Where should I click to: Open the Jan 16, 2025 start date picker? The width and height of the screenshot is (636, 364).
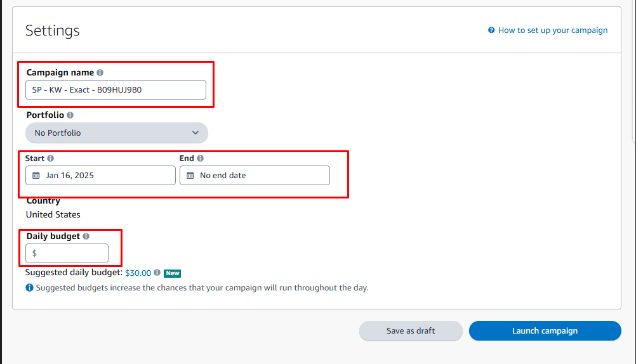100,176
